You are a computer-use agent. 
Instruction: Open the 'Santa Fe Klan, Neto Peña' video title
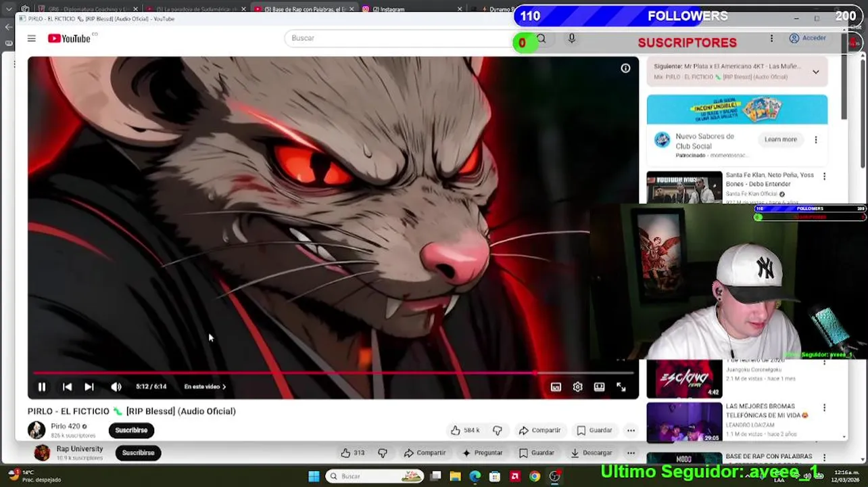click(769, 179)
